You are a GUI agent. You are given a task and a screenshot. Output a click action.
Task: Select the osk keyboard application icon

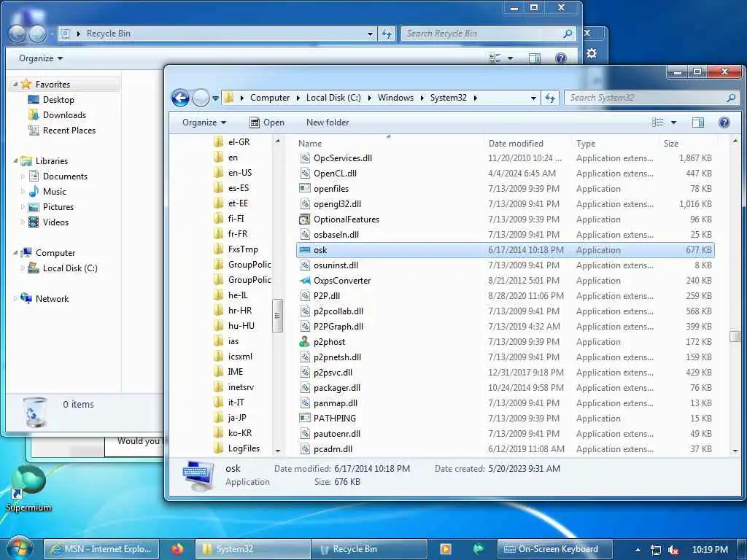(x=305, y=250)
